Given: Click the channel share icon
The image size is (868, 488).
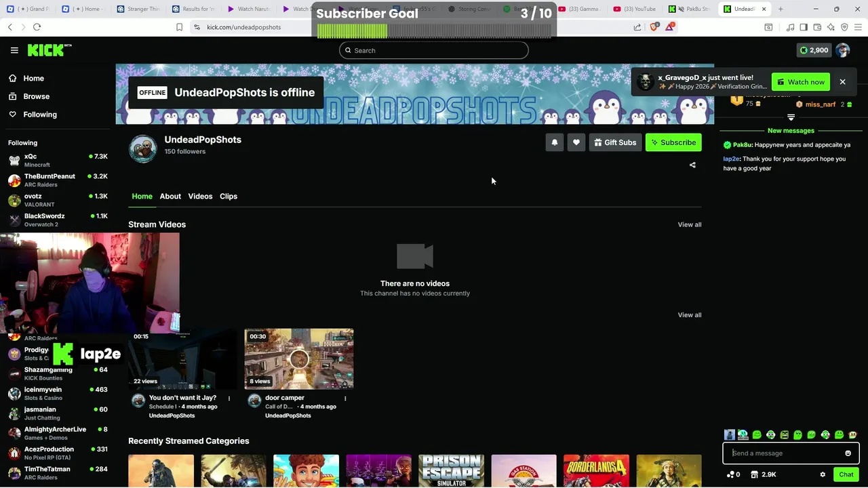Looking at the screenshot, I should click(x=692, y=165).
